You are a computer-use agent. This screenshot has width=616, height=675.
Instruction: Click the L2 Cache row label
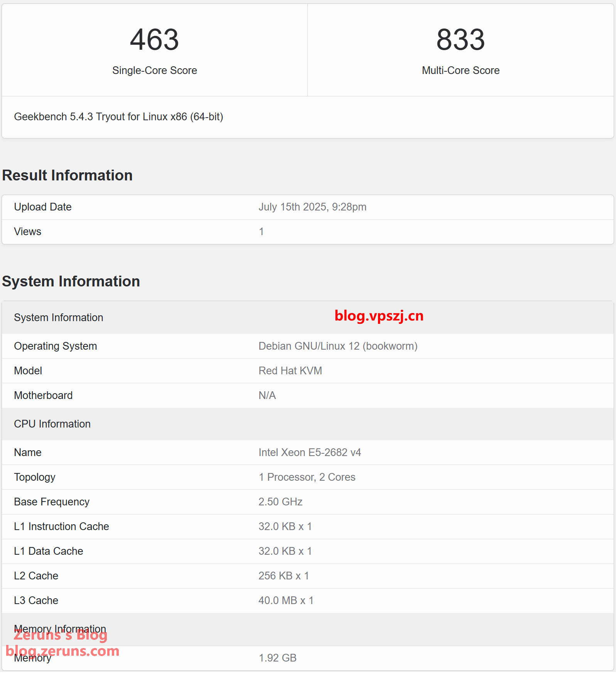pyautogui.click(x=36, y=576)
